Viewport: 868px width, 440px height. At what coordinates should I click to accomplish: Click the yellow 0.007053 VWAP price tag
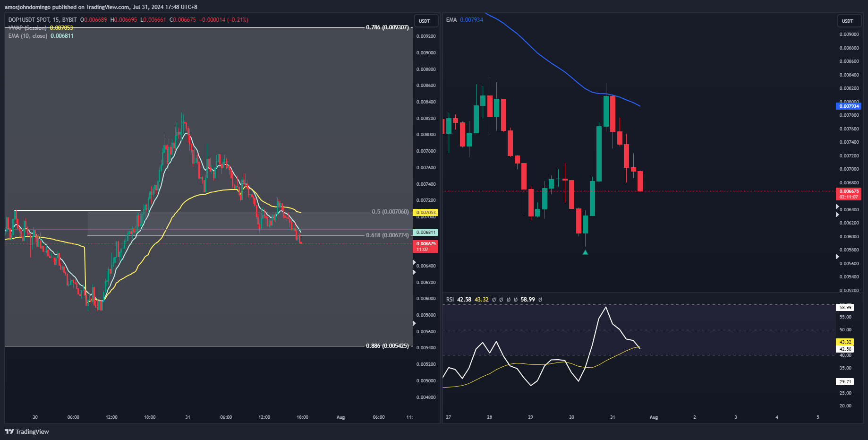(x=425, y=213)
